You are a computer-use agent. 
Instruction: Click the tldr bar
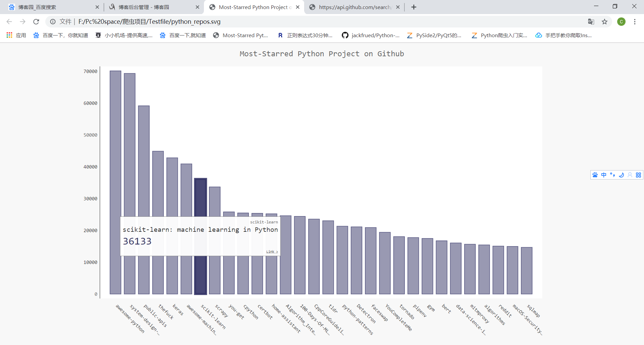(x=328, y=257)
